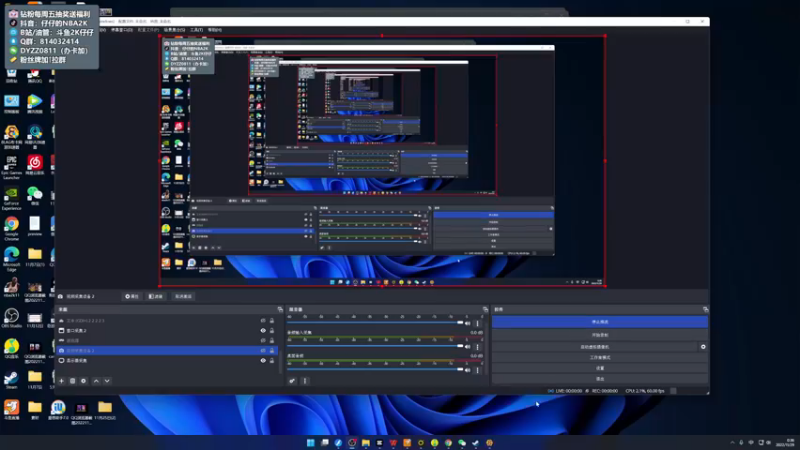Pop out the 控件 controls dock
Image resolution: width=800 pixels, height=450 pixels.
pos(706,309)
